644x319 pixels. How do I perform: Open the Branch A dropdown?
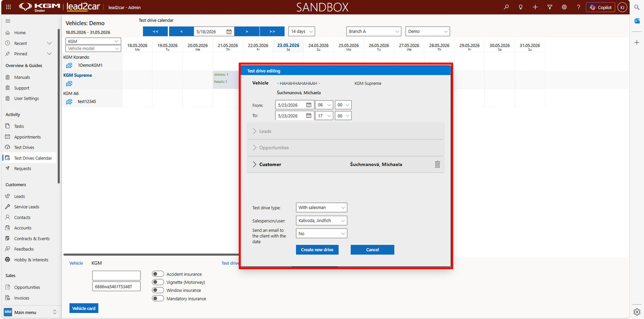click(374, 31)
